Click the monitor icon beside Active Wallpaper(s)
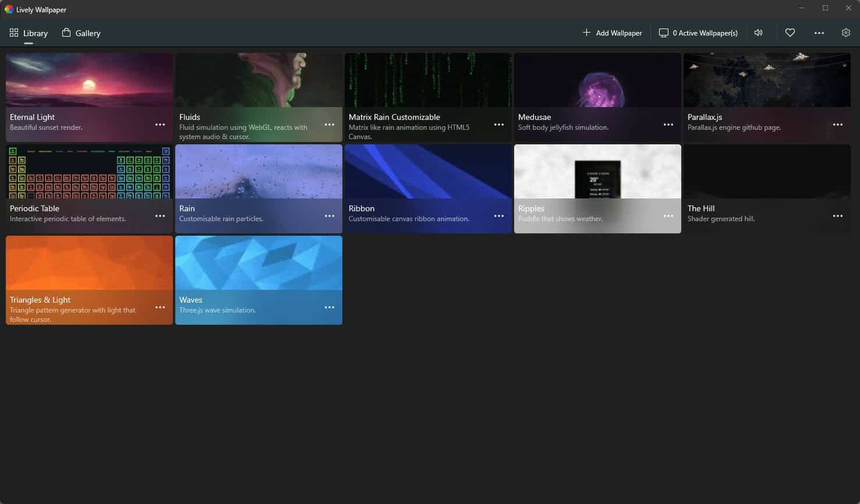The image size is (860, 504). 663,33
